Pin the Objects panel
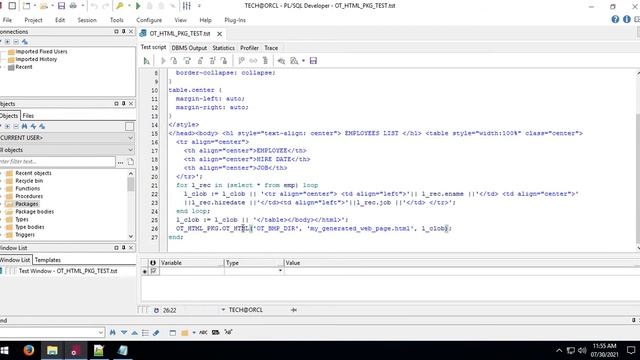This screenshot has height=360, width=640. pyautogui.click(x=124, y=104)
